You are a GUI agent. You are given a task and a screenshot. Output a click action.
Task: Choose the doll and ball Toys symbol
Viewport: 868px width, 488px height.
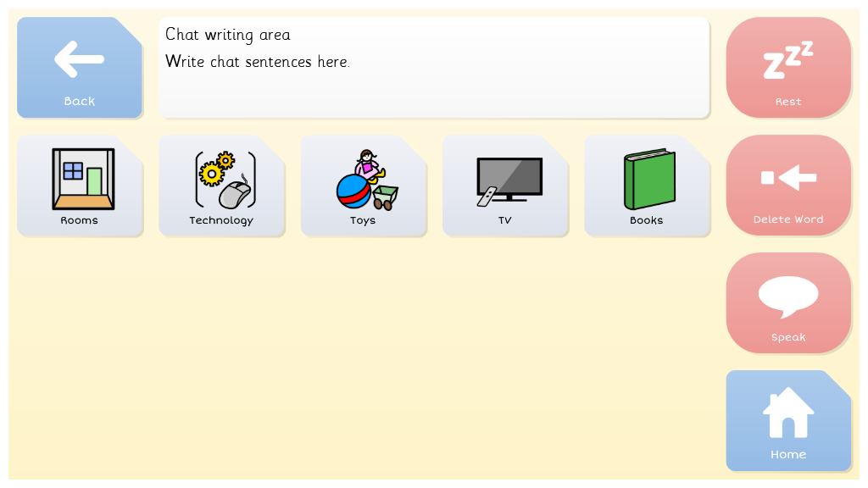pyautogui.click(x=366, y=180)
